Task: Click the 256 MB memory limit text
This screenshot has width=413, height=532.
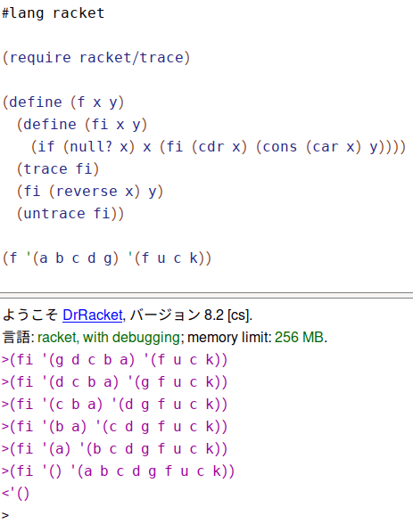Action: 299,337
